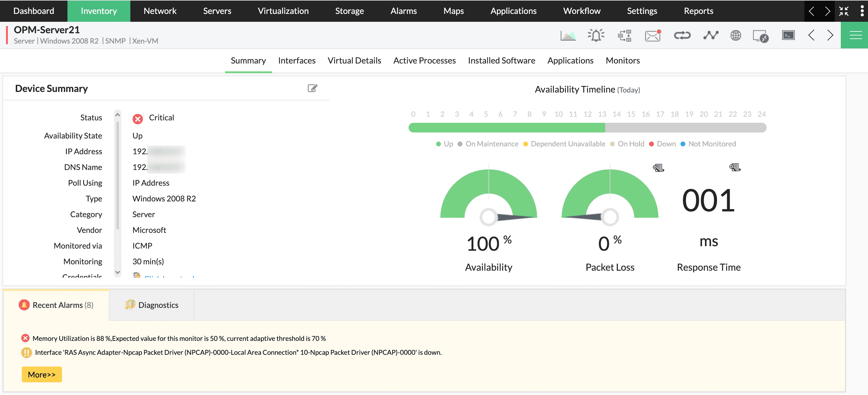Switch to the Interfaces tab
This screenshot has width=868, height=395.
(x=296, y=60)
